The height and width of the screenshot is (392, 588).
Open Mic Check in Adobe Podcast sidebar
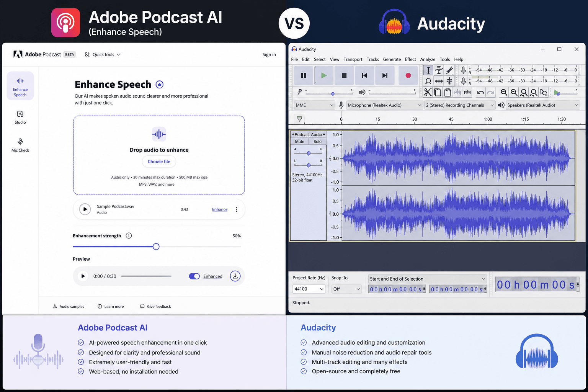point(20,145)
